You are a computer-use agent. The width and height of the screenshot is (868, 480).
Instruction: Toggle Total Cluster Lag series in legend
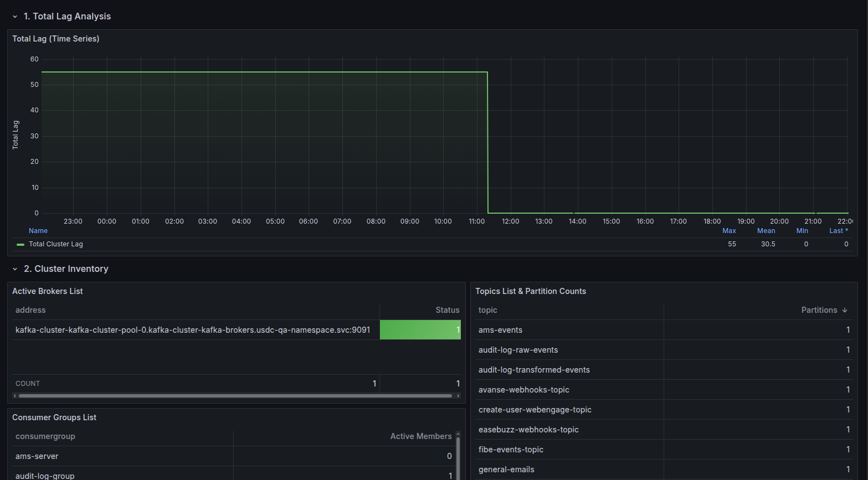[56, 244]
